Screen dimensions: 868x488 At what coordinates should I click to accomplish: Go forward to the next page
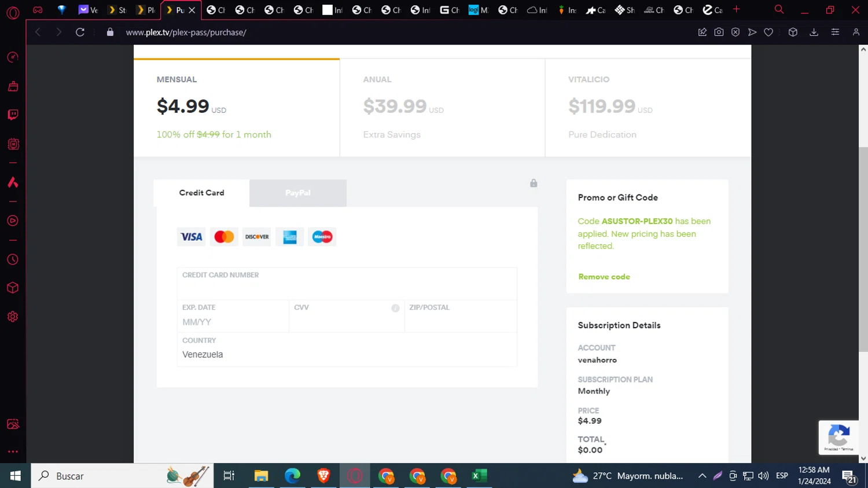click(x=58, y=32)
